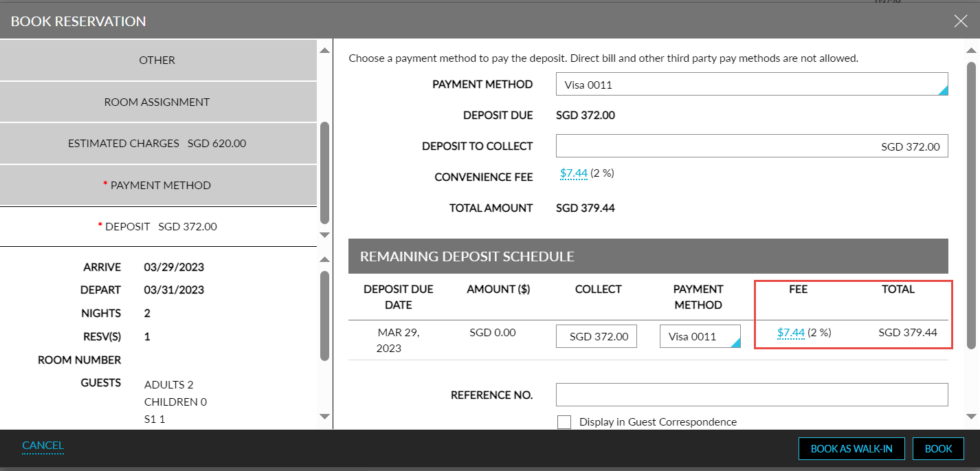Screen dimensions: 980x471
Task: Click down arrow of reservation summary scroll
Action: [x=325, y=416]
